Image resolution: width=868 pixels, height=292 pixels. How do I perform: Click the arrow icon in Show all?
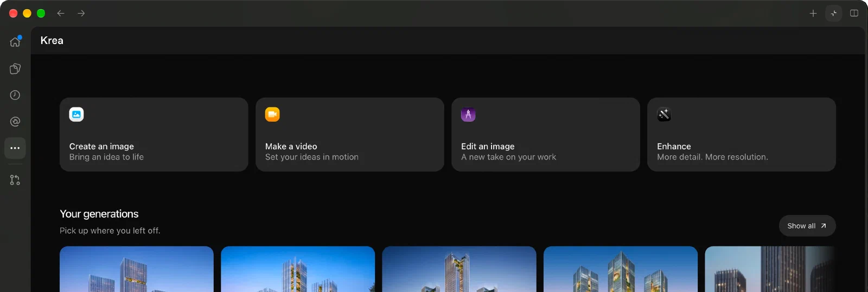click(824, 226)
